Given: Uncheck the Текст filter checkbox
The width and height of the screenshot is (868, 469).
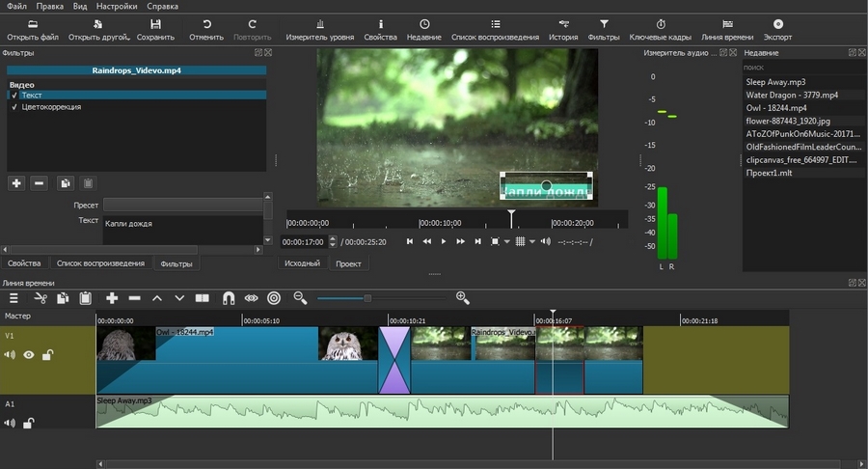Looking at the screenshot, I should pos(14,96).
